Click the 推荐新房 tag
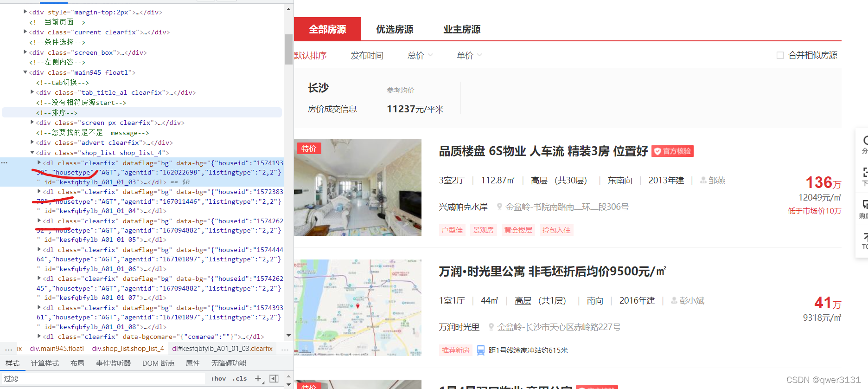The image size is (868, 389). pyautogui.click(x=455, y=350)
